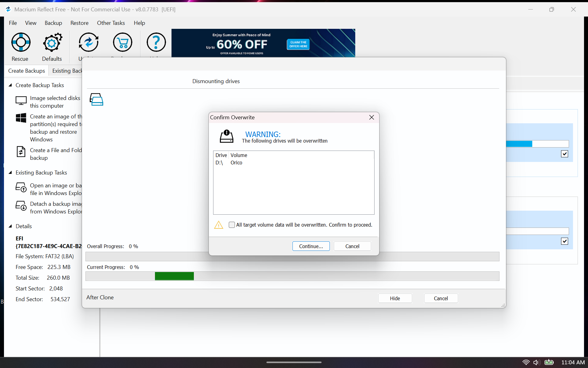Image resolution: width=588 pixels, height=368 pixels.
Task: Click Create a File and Folder backup
Action: point(56,154)
